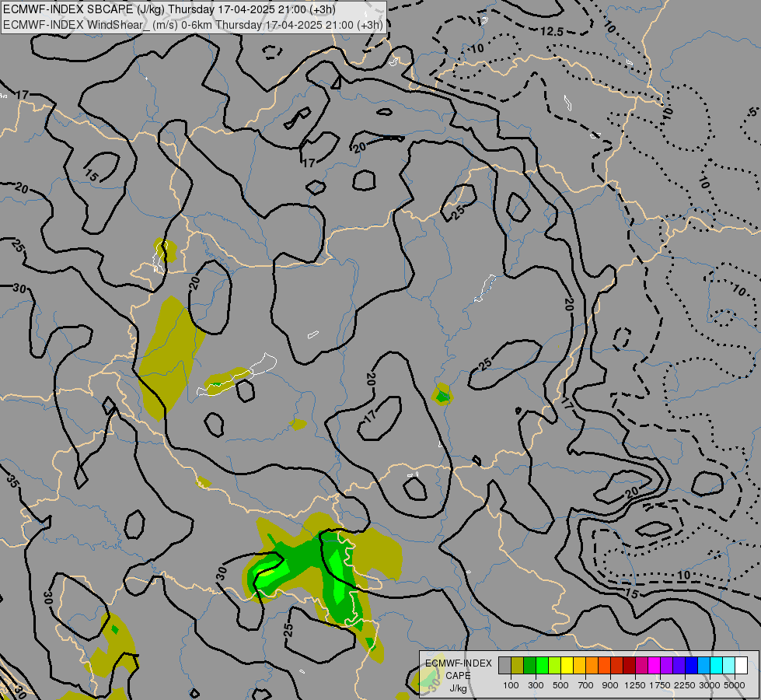The height and width of the screenshot is (700, 761).
Task: Click the 12.5 dashed contour label
Action: tap(552, 32)
